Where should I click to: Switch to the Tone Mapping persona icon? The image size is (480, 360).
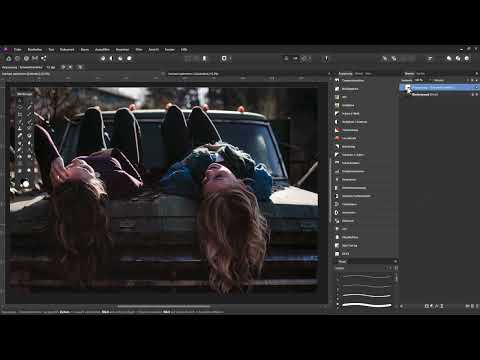pos(35,58)
